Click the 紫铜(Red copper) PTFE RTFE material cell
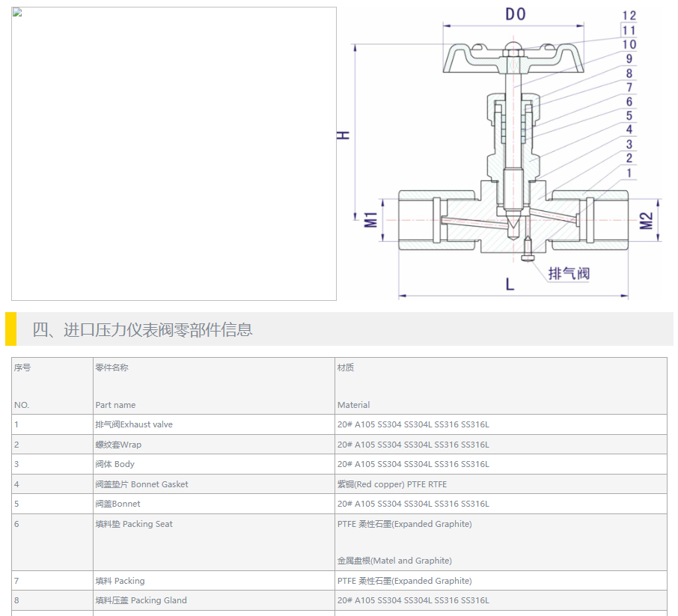The image size is (678, 616). (x=392, y=484)
